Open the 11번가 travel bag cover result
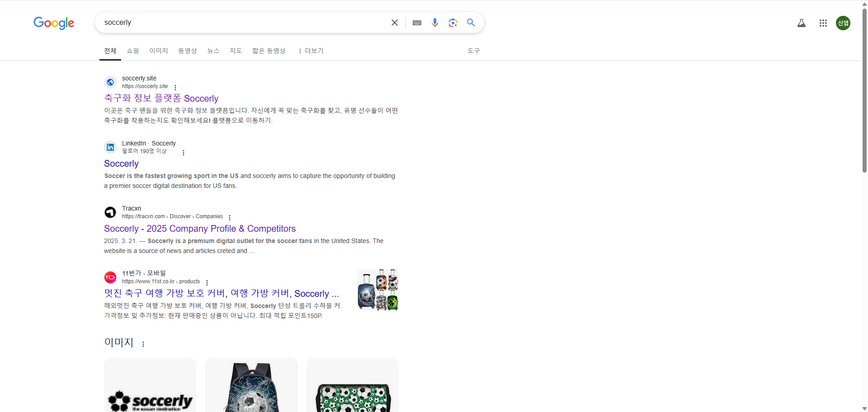This screenshot has width=868, height=412. pos(222,294)
